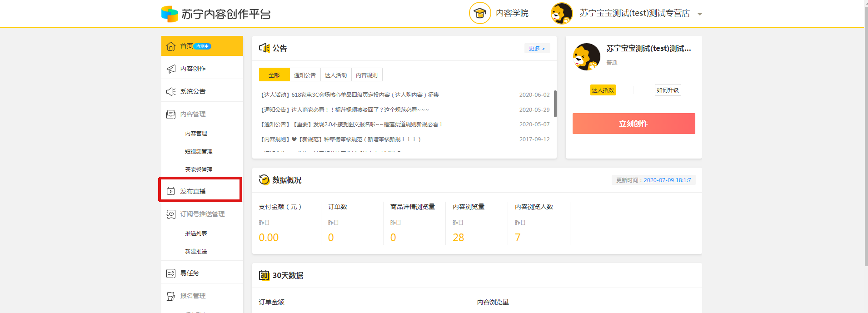The height and width of the screenshot is (313, 868).
Task: Click the large lion avatar in profile card
Action: [586, 57]
